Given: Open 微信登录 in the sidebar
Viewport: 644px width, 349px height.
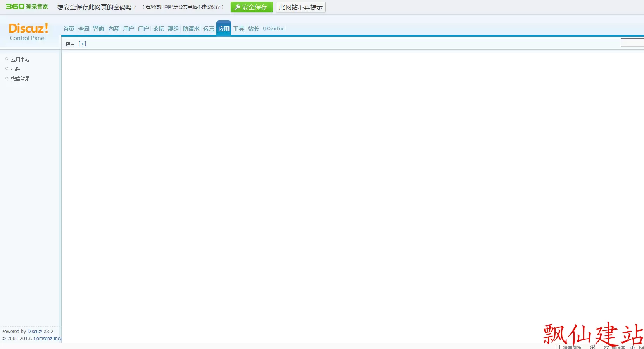Looking at the screenshot, I should point(20,79).
